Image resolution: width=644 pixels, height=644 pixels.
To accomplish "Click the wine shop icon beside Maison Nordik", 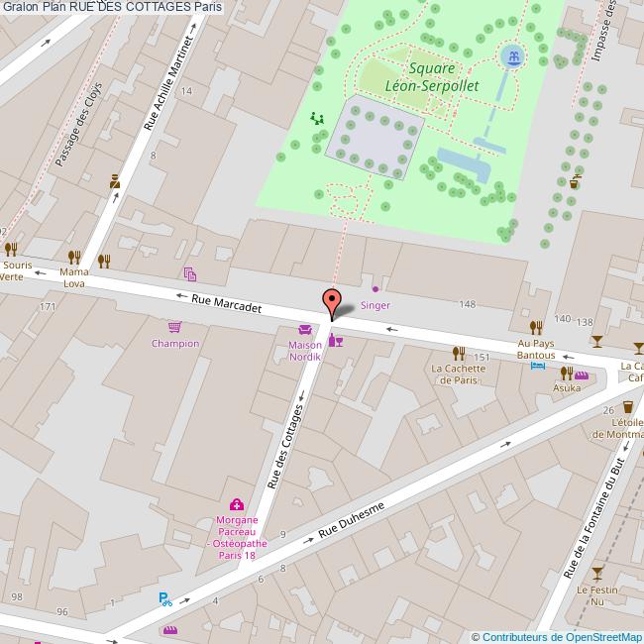I will pos(336,340).
